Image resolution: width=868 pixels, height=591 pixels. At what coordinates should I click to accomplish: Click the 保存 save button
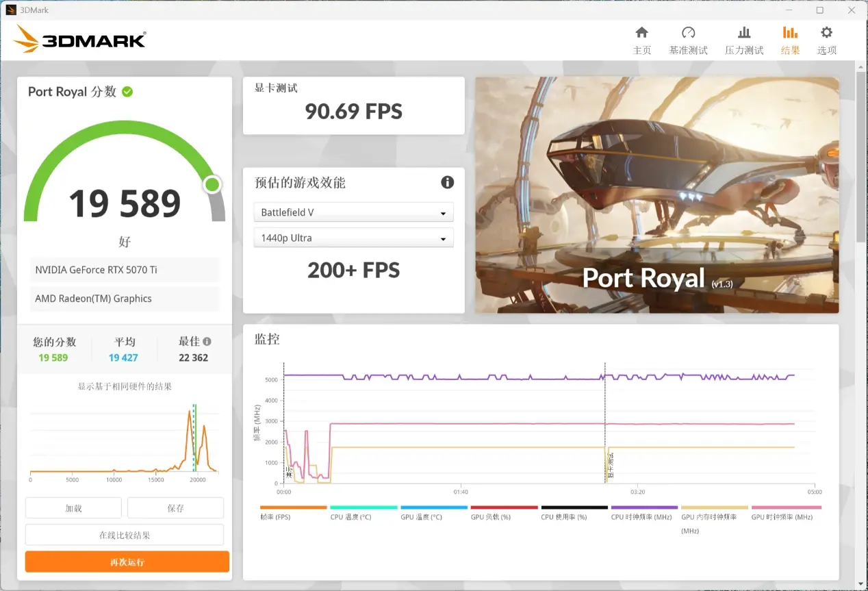(x=175, y=508)
